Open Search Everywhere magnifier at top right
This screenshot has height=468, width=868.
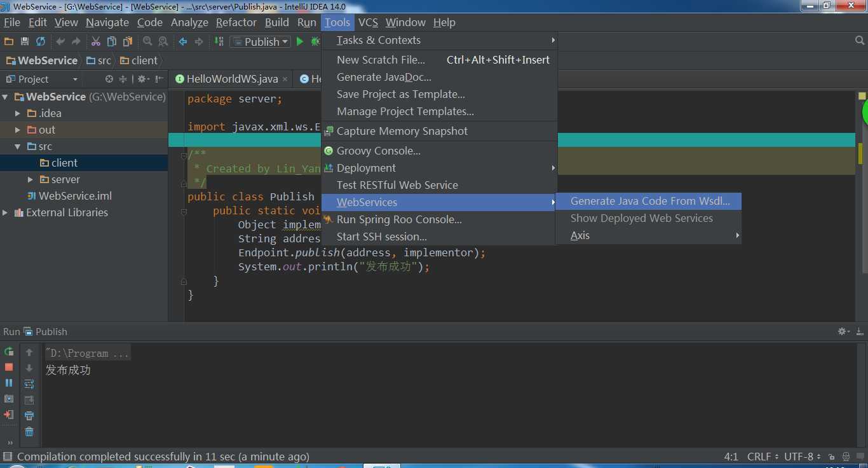pyautogui.click(x=860, y=41)
